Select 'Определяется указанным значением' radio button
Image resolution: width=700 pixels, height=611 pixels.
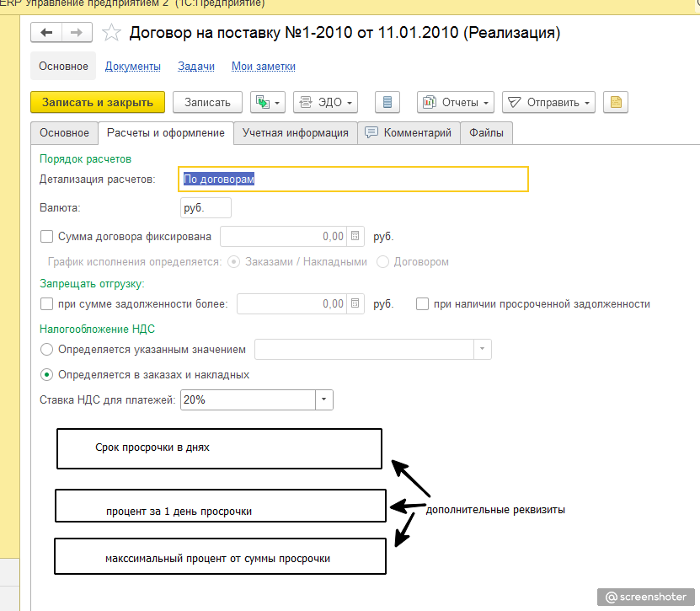[47, 349]
